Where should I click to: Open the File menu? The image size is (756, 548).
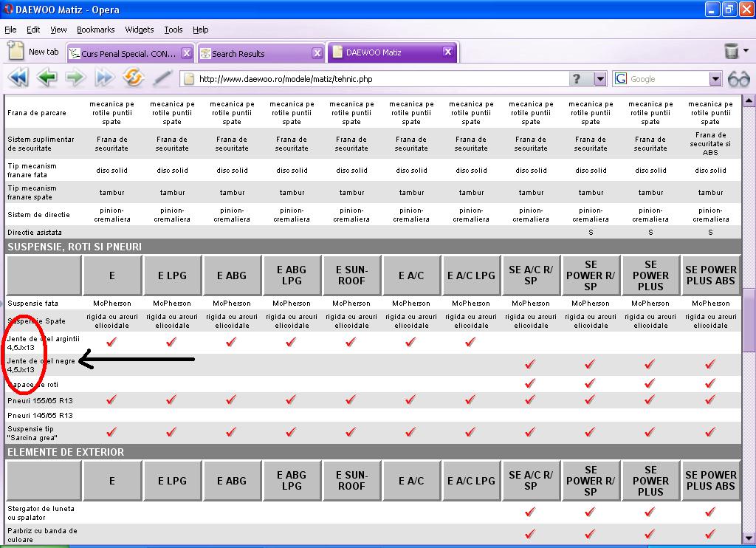[x=10, y=30]
